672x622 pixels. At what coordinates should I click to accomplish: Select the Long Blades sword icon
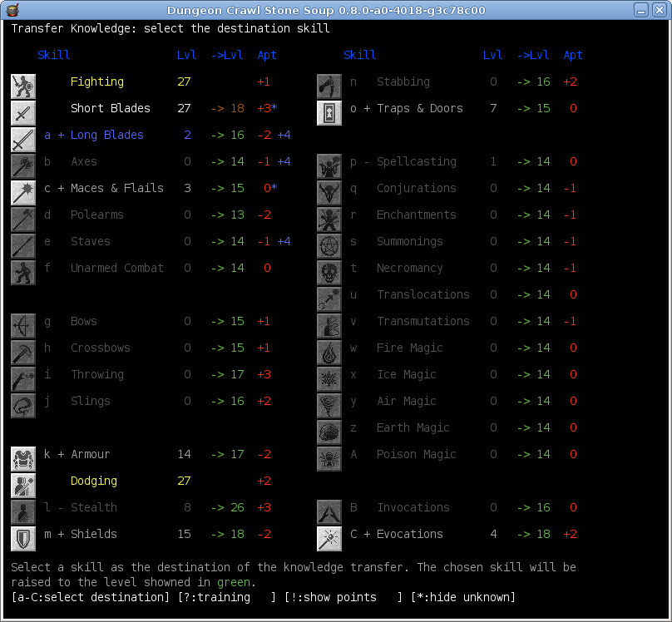23,139
